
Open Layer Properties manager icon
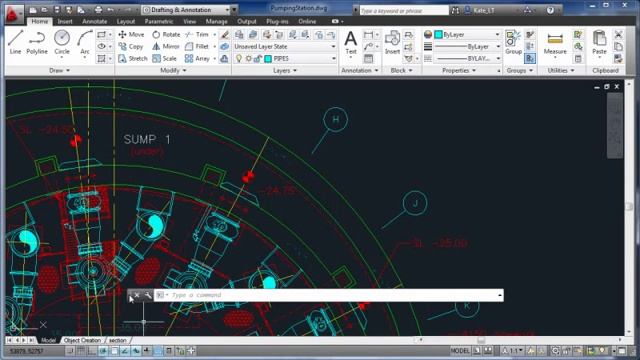click(x=239, y=35)
